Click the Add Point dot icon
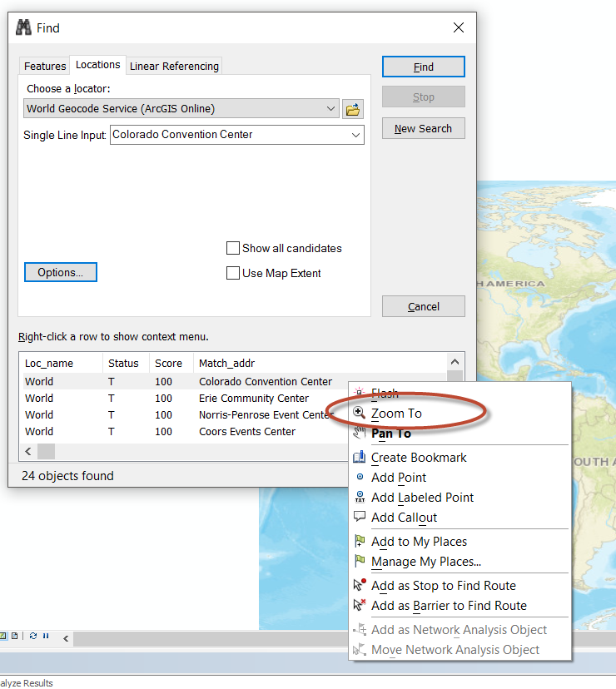Image resolution: width=616 pixels, height=689 pixels. pyautogui.click(x=360, y=477)
